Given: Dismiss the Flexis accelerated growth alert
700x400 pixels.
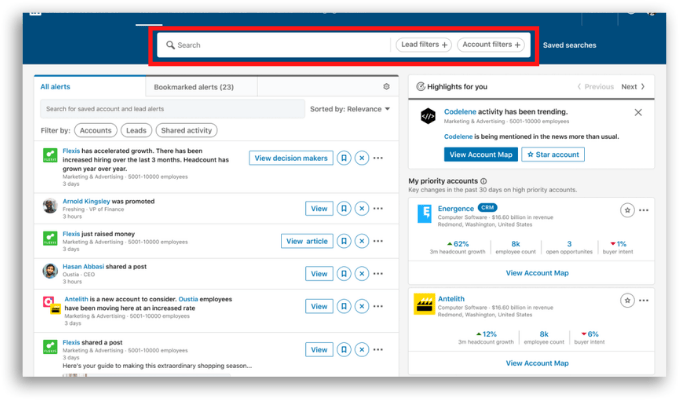Looking at the screenshot, I should click(362, 158).
